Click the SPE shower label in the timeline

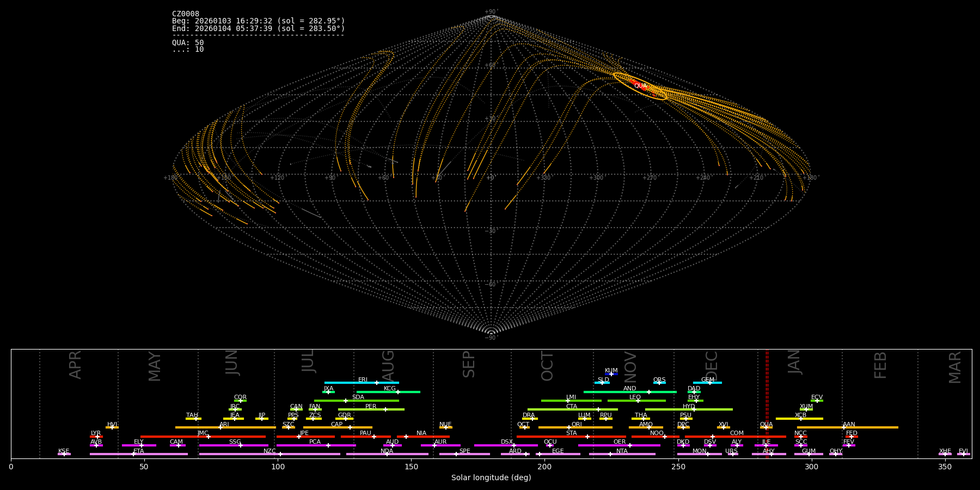[464, 451]
